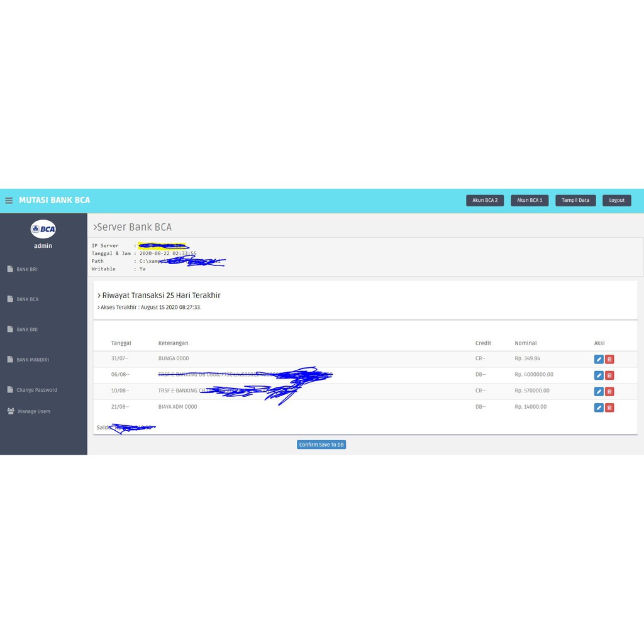Edit the 10/08 Rp. 570000.00 transaction
The image size is (644, 644).
coord(599,391)
